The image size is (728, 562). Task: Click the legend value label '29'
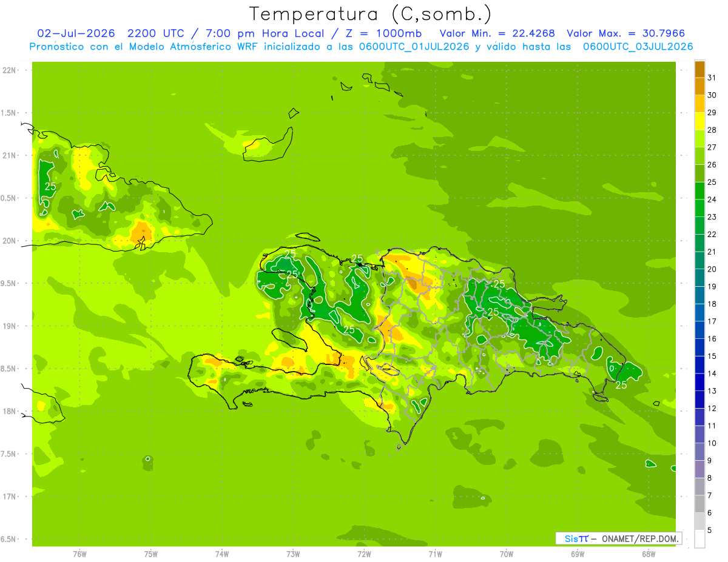pos(712,112)
